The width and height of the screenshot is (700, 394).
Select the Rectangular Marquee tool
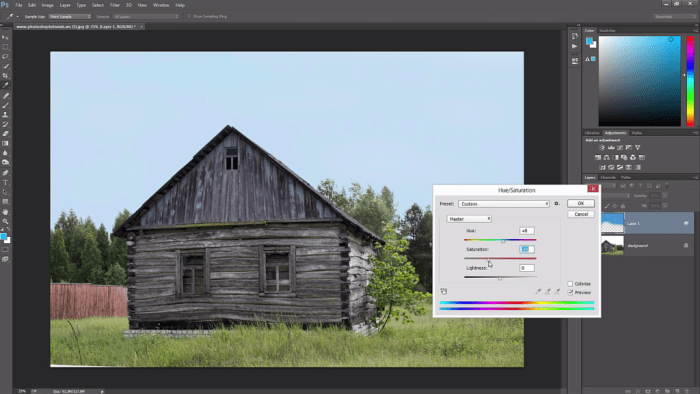click(5, 47)
